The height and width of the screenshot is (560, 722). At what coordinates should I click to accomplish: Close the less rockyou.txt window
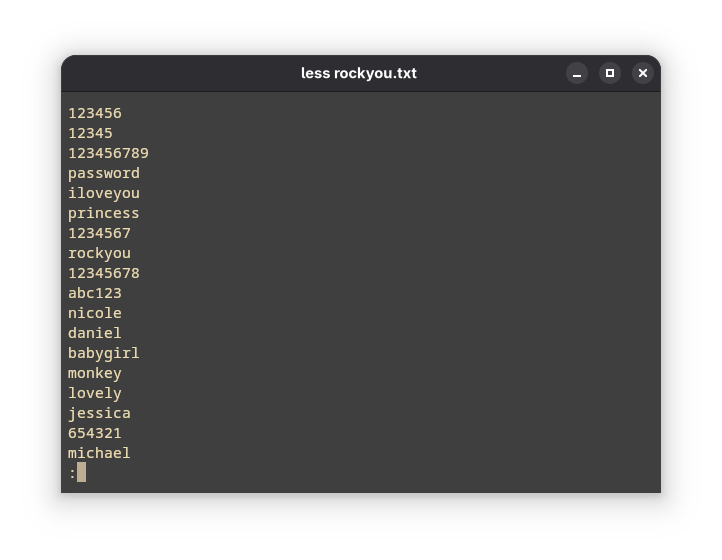pos(643,73)
